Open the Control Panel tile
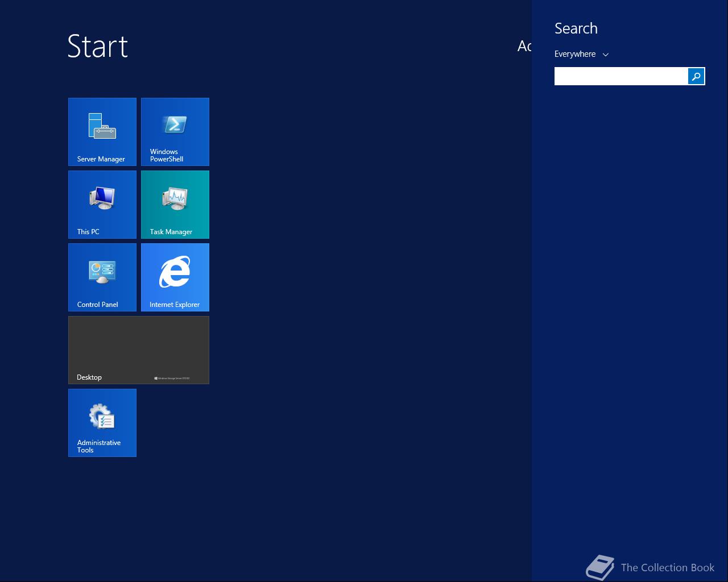This screenshot has width=728, height=582. pyautogui.click(x=102, y=277)
